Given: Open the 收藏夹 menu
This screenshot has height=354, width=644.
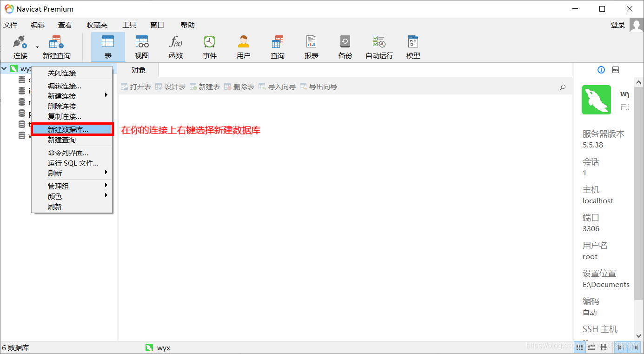Looking at the screenshot, I should [x=97, y=25].
